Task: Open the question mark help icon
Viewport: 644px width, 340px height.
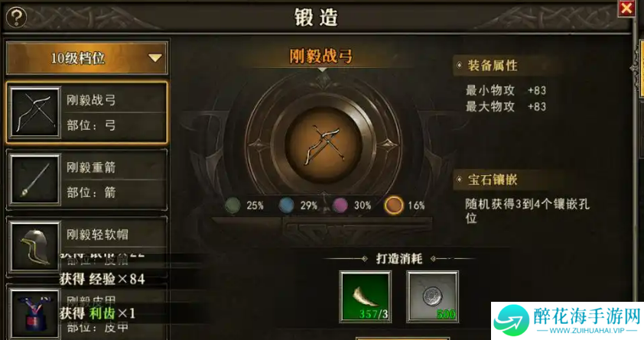Action: tap(16, 18)
